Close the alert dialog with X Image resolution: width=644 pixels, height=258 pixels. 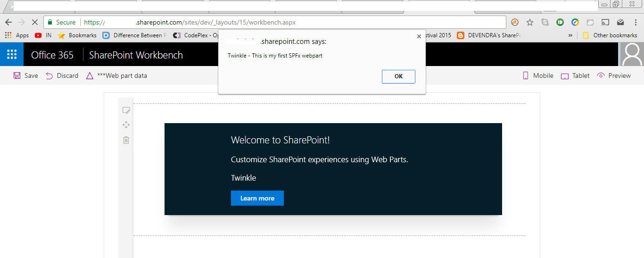pyautogui.click(x=419, y=36)
